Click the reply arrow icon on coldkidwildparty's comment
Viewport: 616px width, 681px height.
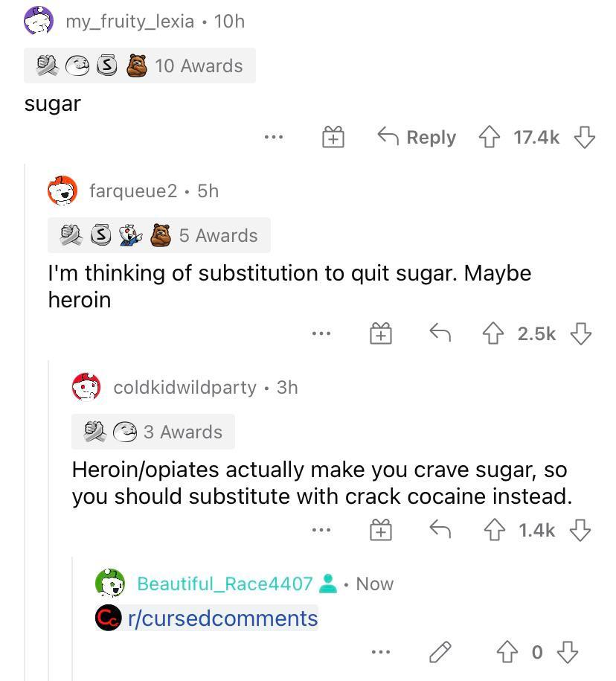439,529
